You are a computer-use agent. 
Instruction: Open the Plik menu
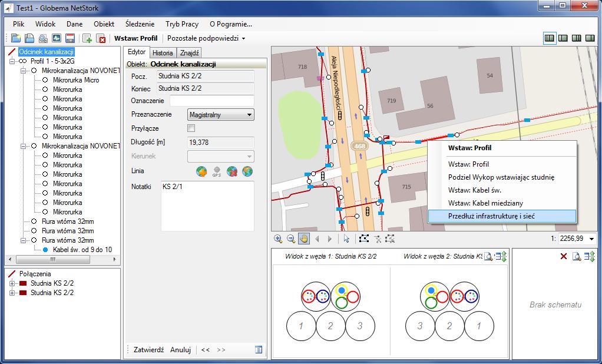[x=18, y=24]
